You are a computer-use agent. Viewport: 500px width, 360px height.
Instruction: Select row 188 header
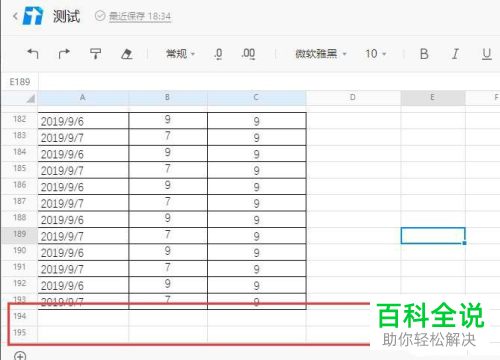[19, 218]
